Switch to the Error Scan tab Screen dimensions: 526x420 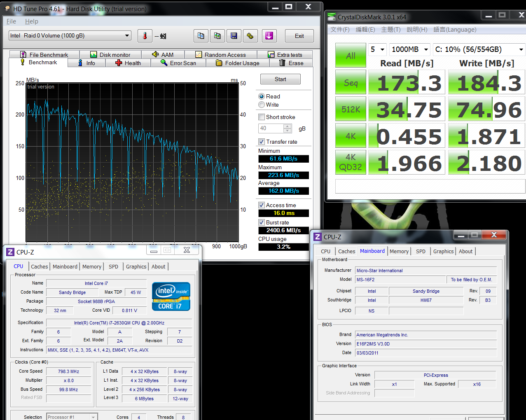click(178, 63)
